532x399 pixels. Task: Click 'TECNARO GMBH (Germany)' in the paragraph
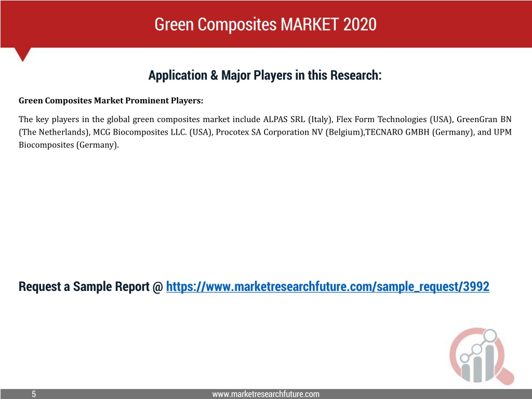click(x=419, y=132)
